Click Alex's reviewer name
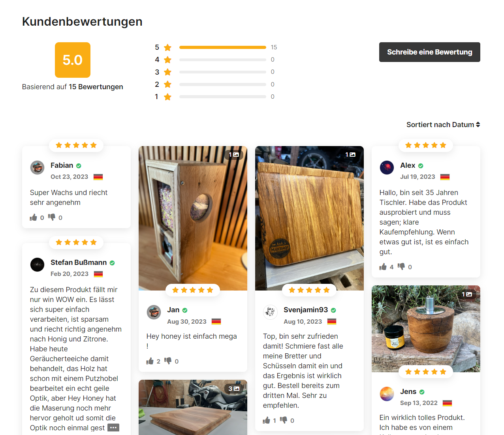The width and height of the screenshot is (504, 435). 408,165
